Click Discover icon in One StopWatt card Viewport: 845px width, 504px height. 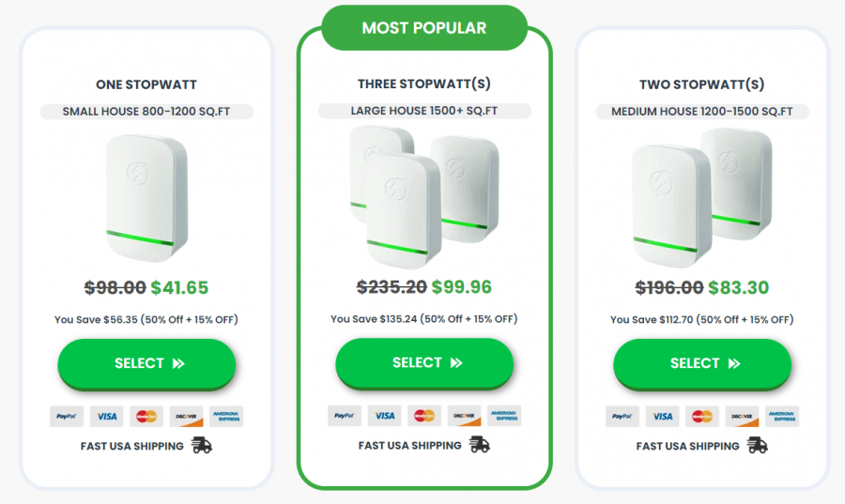coord(187,416)
